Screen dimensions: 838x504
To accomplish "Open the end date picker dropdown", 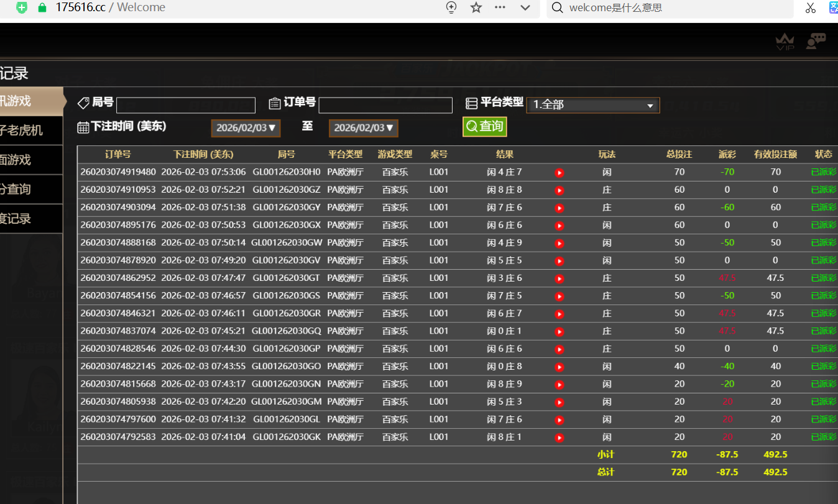I will coord(364,128).
